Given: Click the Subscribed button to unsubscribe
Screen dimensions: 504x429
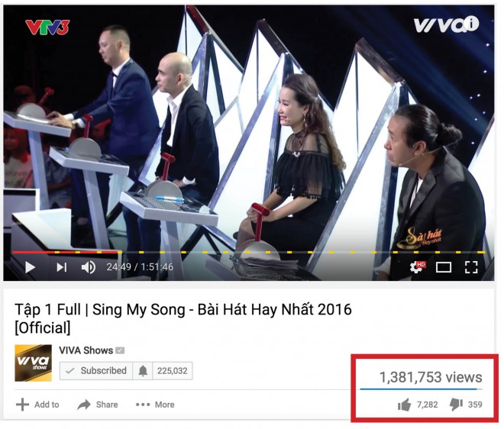Looking at the screenshot, I should (x=96, y=371).
